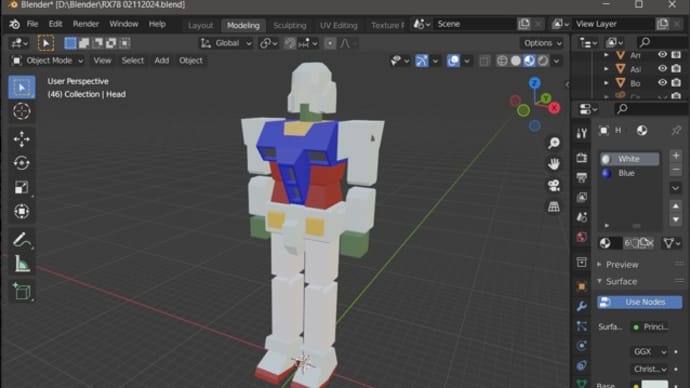690x388 pixels.
Task: Select the Select Box tool
Action: click(x=21, y=87)
